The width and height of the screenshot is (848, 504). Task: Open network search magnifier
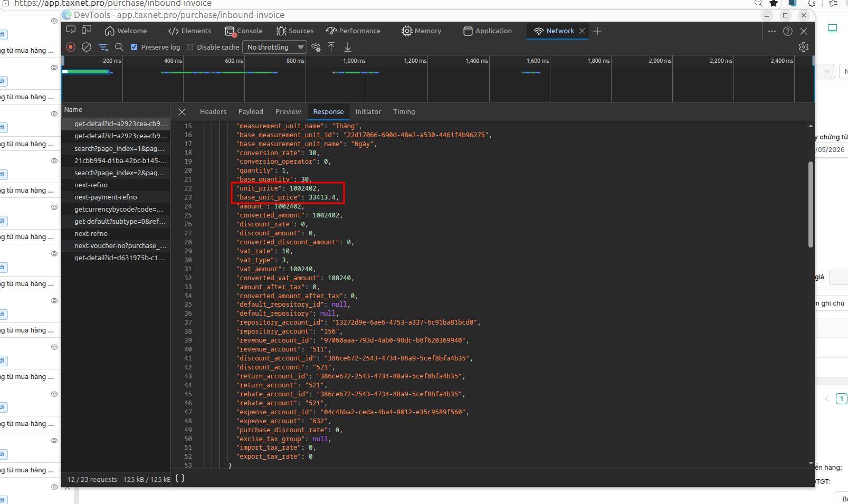click(119, 47)
